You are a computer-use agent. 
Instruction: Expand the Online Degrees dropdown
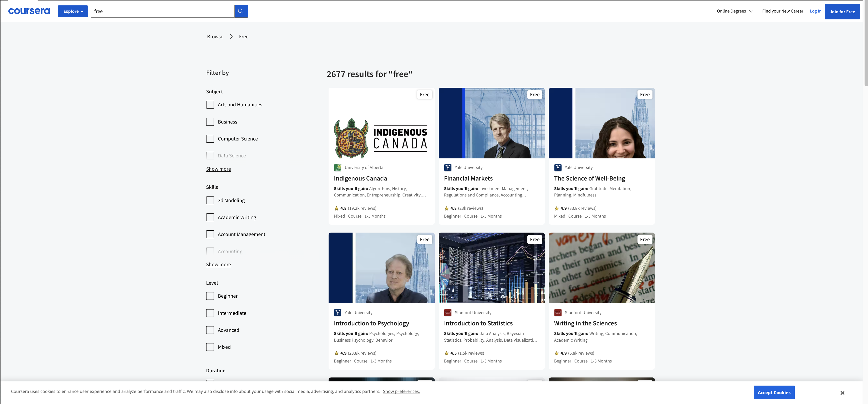[x=735, y=11]
